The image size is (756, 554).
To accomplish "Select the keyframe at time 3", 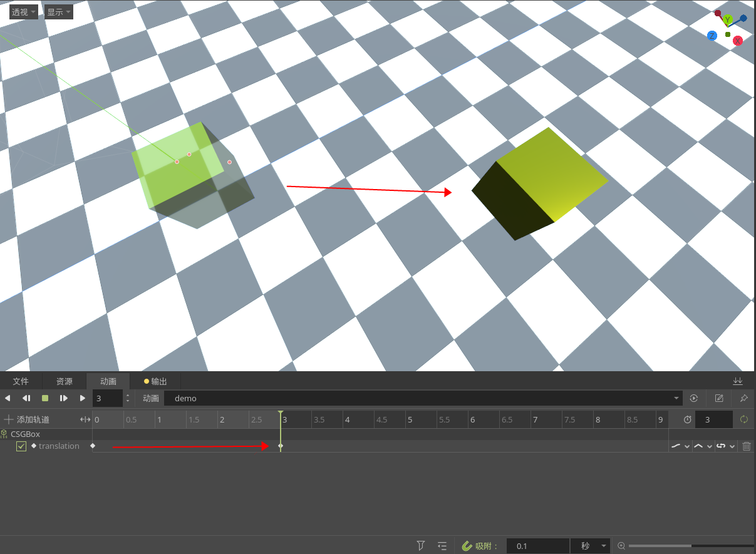I will tap(281, 446).
